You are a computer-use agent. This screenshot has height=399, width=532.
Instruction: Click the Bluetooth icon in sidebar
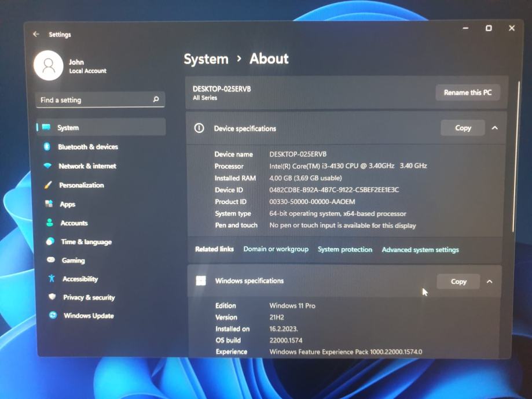coord(47,146)
